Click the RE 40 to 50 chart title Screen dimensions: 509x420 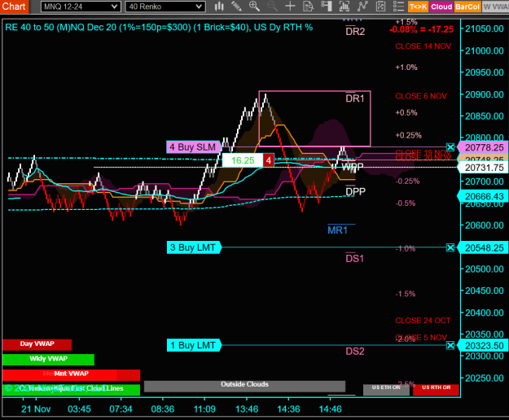(x=159, y=27)
